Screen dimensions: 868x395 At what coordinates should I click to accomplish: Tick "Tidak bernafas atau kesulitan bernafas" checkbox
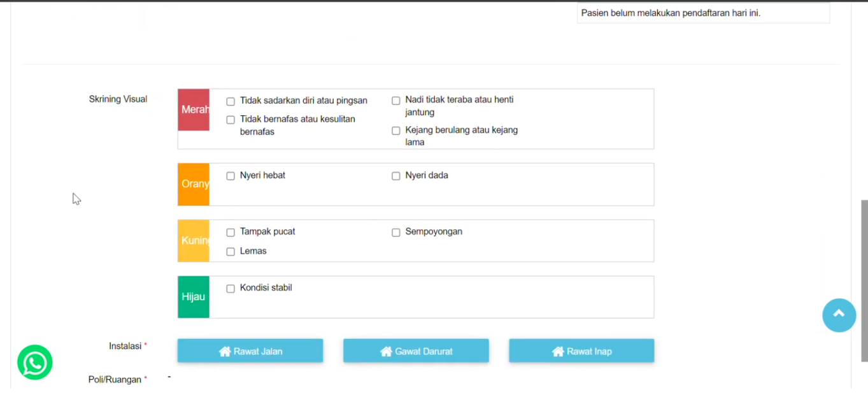231,120
